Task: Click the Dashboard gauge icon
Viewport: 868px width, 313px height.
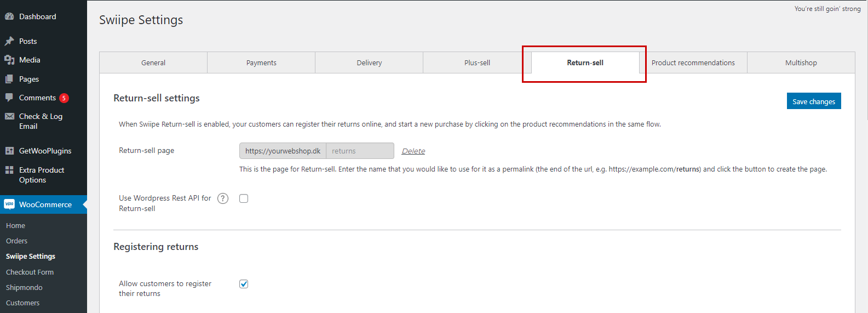Action: point(9,16)
